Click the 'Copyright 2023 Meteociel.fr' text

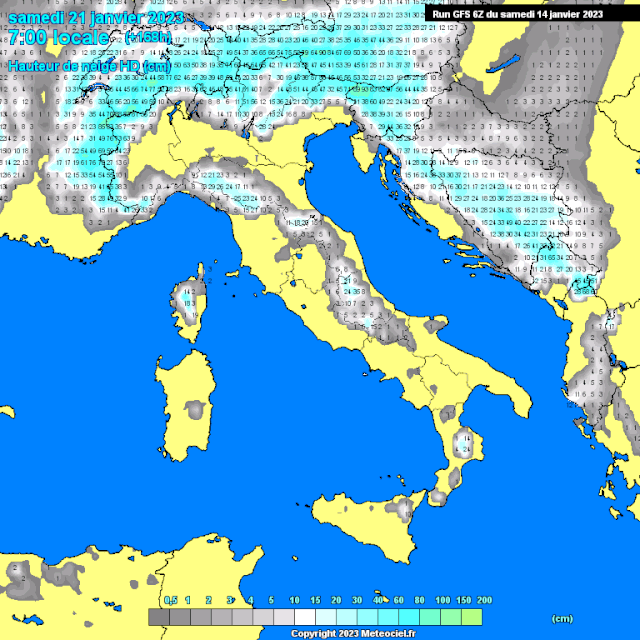pyautogui.click(x=353, y=633)
